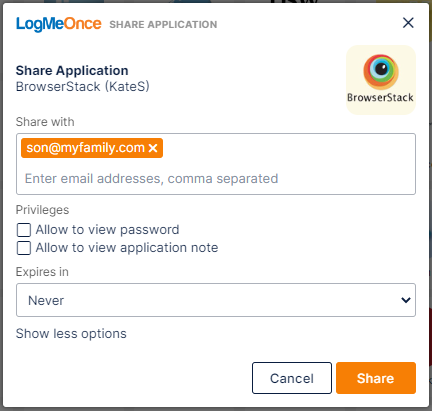Click the Share Application heading
Screen dimensions: 432x411
click(x=72, y=71)
